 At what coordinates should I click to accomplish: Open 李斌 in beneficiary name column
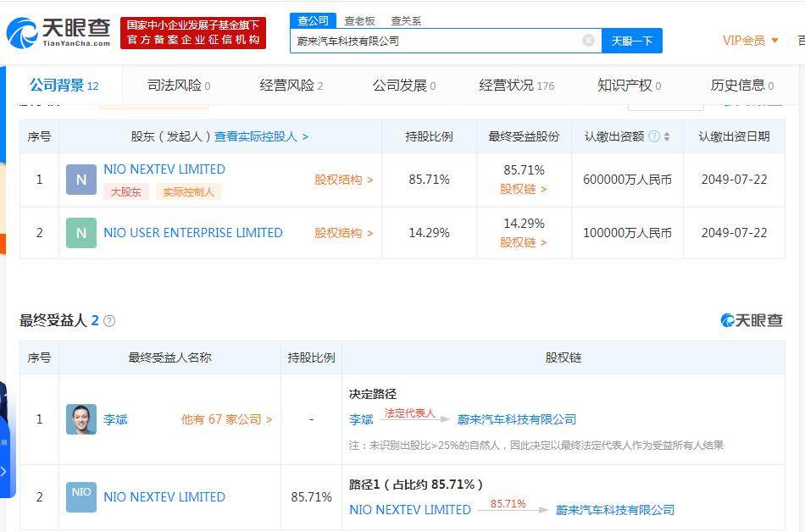(x=115, y=419)
